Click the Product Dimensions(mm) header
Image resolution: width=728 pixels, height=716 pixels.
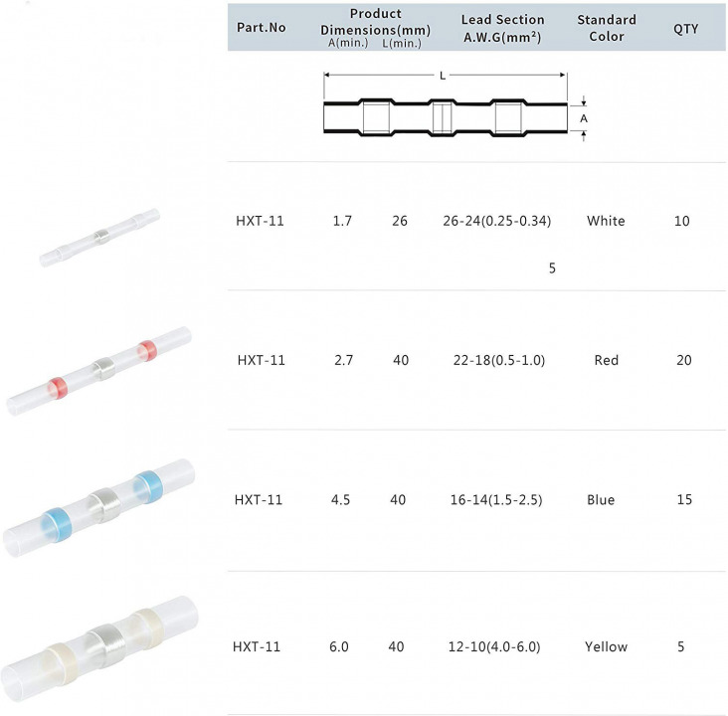[x=375, y=28]
